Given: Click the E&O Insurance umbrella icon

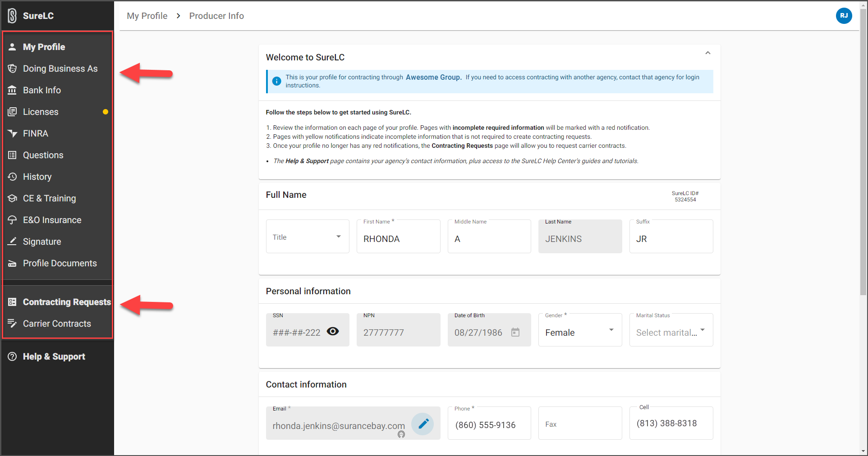Looking at the screenshot, I should click(x=12, y=220).
